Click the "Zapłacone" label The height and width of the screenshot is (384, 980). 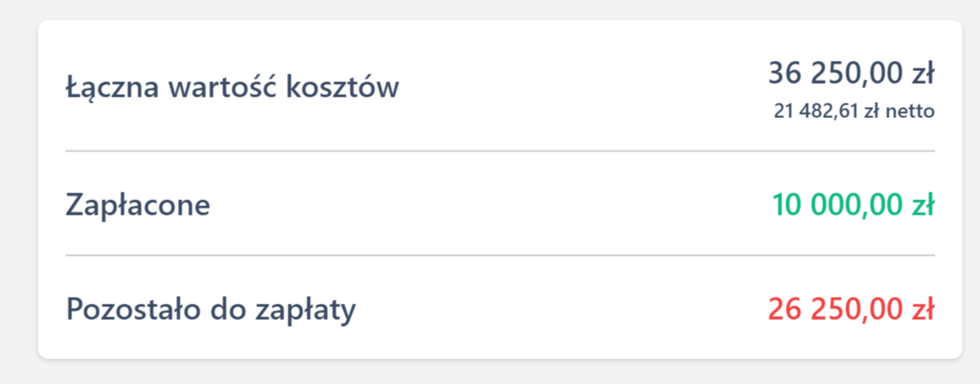tap(138, 205)
